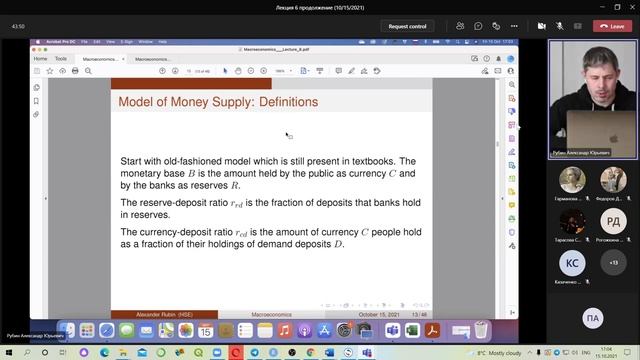Open Calendar from the macOS dock

[205, 330]
